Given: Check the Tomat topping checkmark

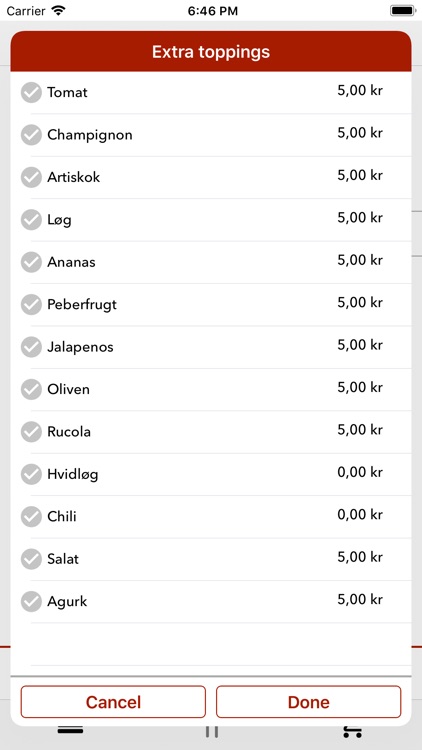Looking at the screenshot, I should coord(31,92).
